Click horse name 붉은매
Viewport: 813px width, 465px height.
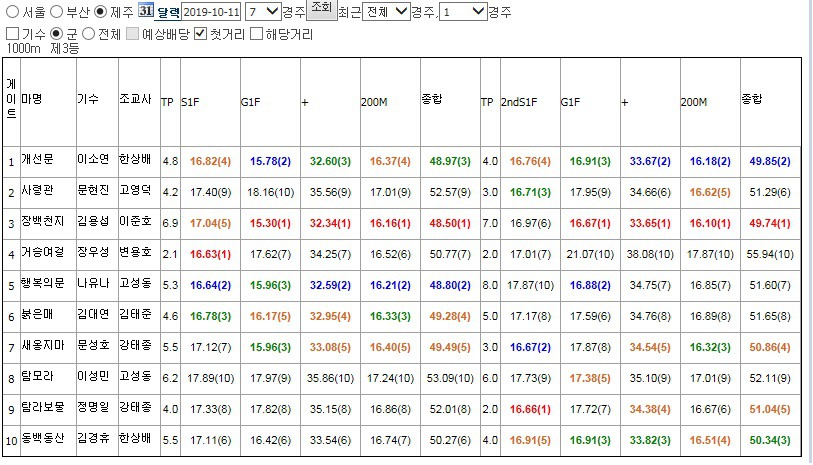click(37, 314)
